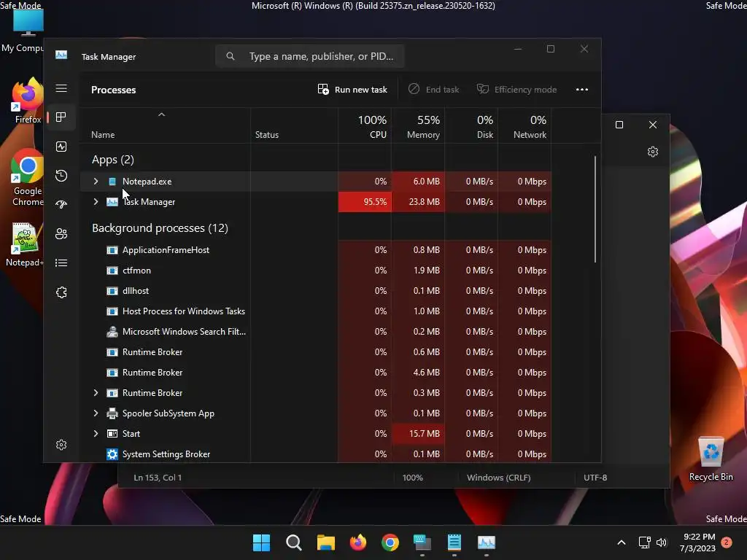This screenshot has height=560, width=747.
Task: Sort by Disk column header
Action: point(472,125)
